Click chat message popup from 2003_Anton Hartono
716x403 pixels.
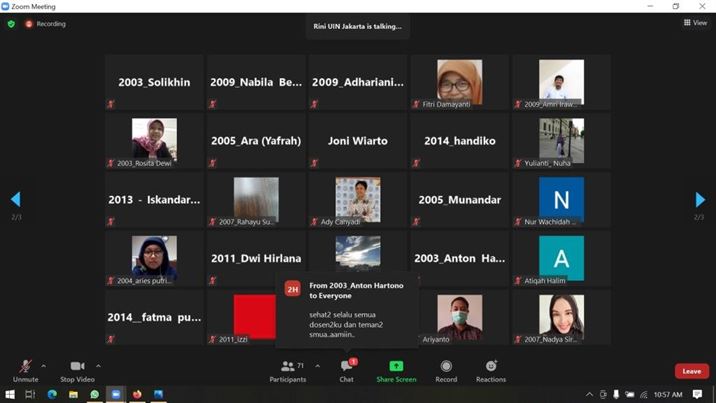coord(347,308)
